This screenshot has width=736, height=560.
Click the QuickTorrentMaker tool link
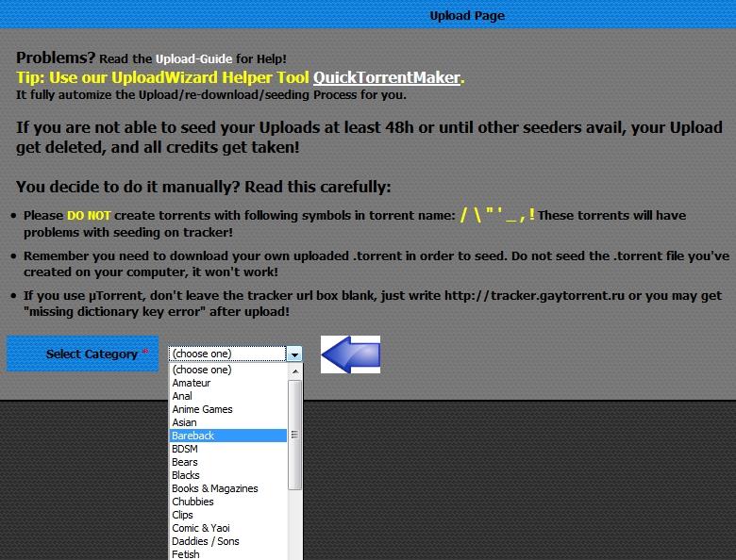click(x=387, y=77)
